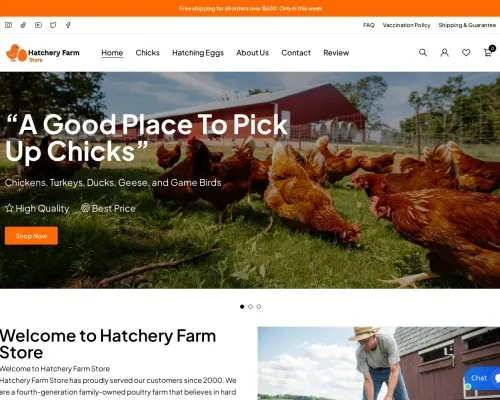Select the third slideshow dot
Screen dimensions: 500x400
pyautogui.click(x=259, y=307)
